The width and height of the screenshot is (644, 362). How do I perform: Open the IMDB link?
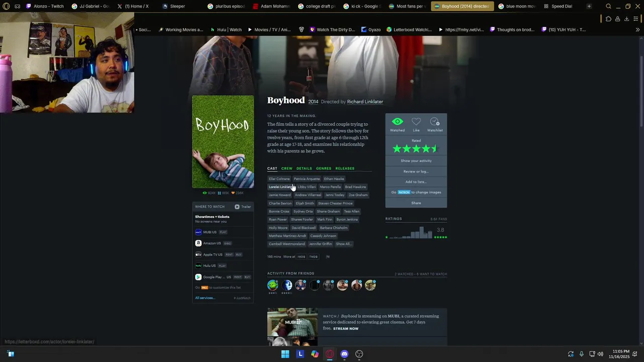pos(301,257)
